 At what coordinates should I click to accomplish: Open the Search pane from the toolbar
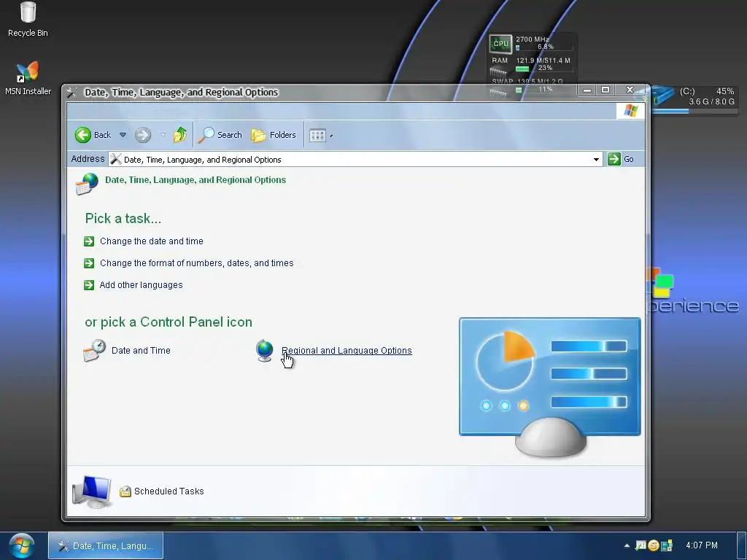220,135
